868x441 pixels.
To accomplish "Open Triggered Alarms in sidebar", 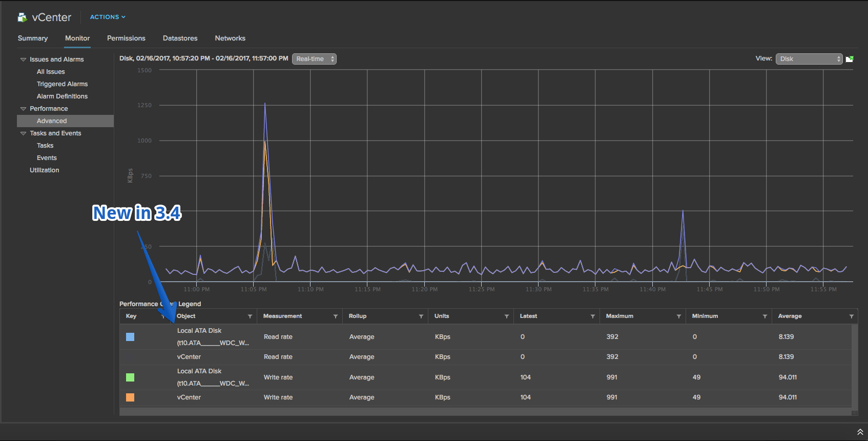I will 62,84.
